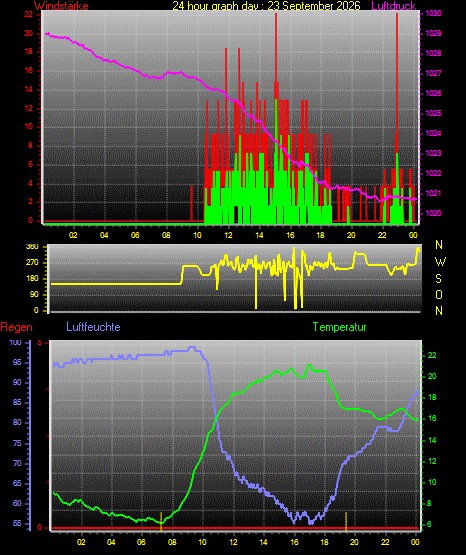Click the S compass label beside wind direction
466x555 pixels.
pyautogui.click(x=438, y=279)
